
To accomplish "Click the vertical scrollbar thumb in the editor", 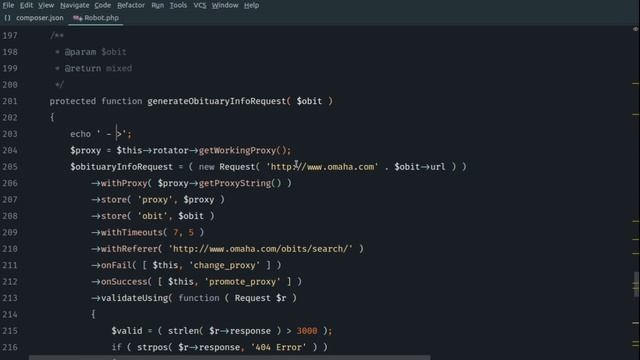I will pos(636,284).
